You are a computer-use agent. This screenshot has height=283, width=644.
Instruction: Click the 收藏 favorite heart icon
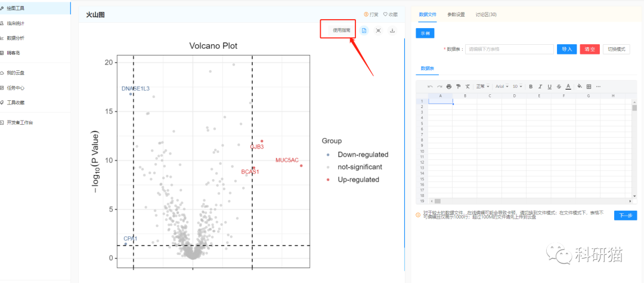385,14
